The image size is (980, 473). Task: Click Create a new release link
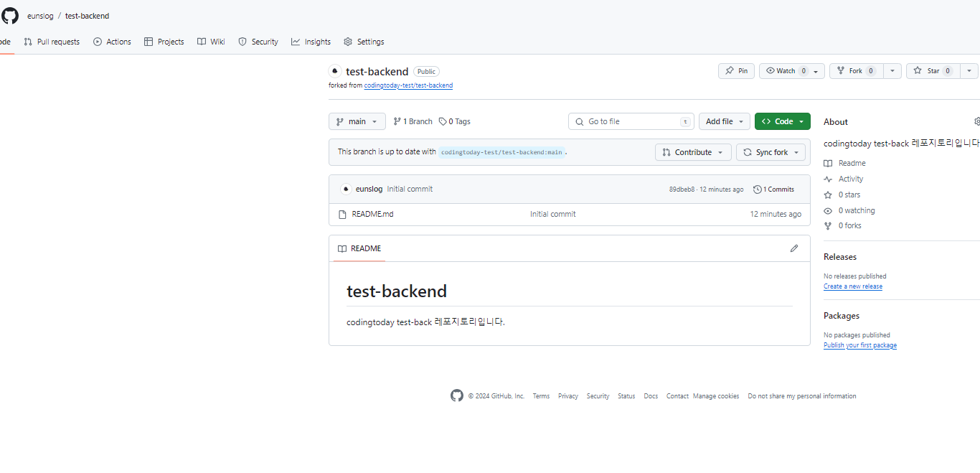pyautogui.click(x=853, y=286)
